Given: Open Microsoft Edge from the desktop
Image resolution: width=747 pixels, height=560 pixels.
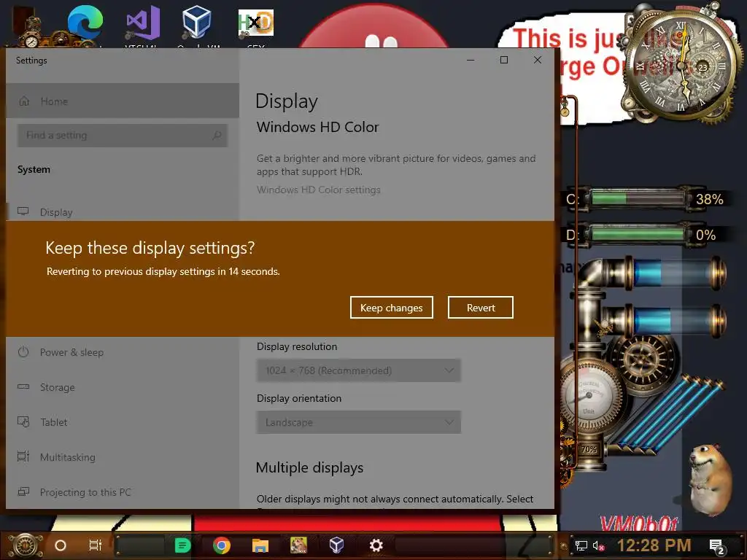Looking at the screenshot, I should [x=85, y=24].
